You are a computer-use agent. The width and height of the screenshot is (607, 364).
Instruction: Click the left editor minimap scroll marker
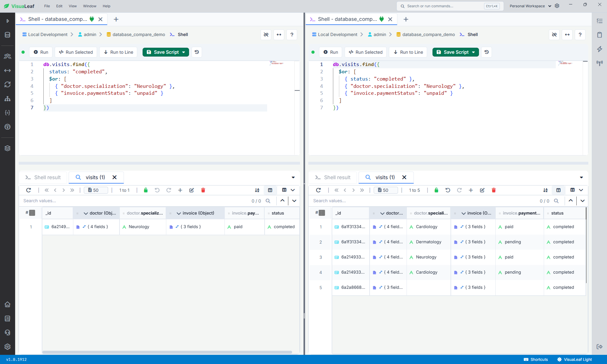coord(297,91)
